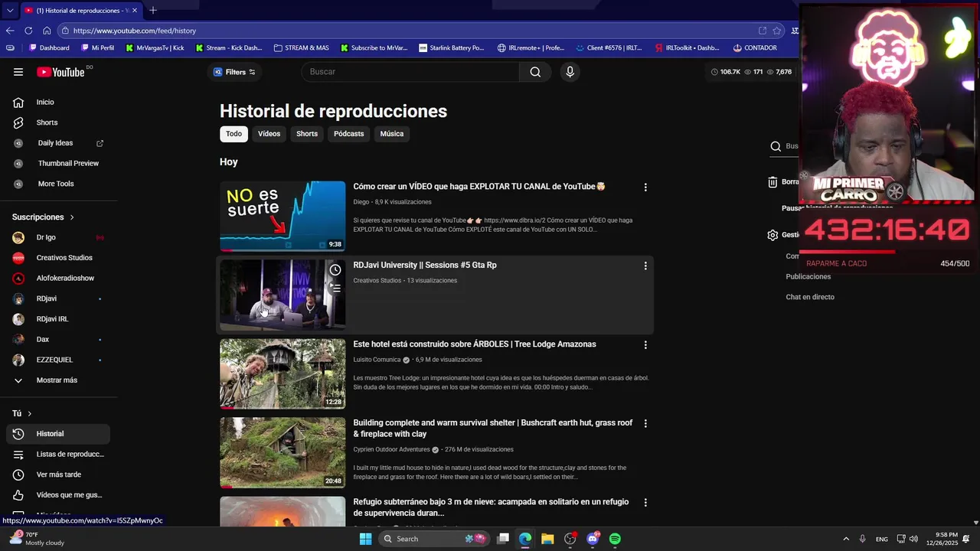Open Listas de reproducción

[58, 455]
